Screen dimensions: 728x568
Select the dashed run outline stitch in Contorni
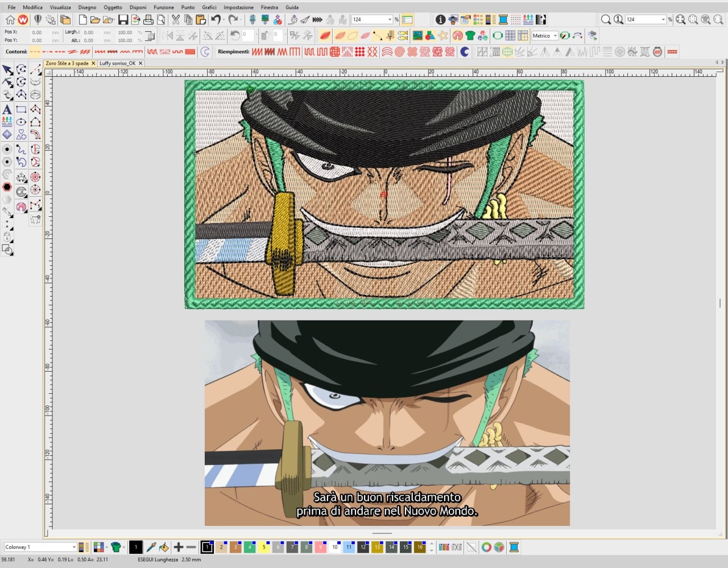(35, 52)
